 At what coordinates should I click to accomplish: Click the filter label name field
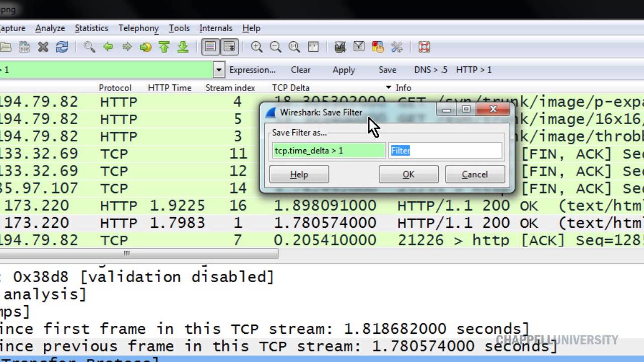445,150
